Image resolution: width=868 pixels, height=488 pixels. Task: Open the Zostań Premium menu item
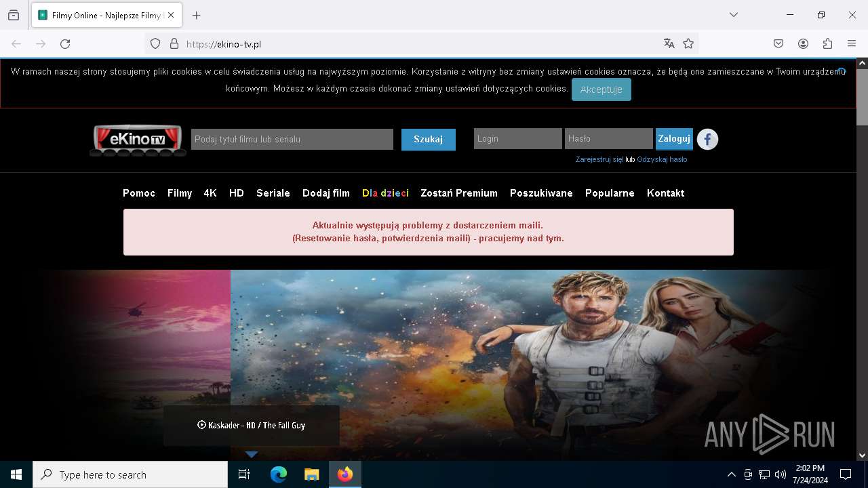pos(459,193)
